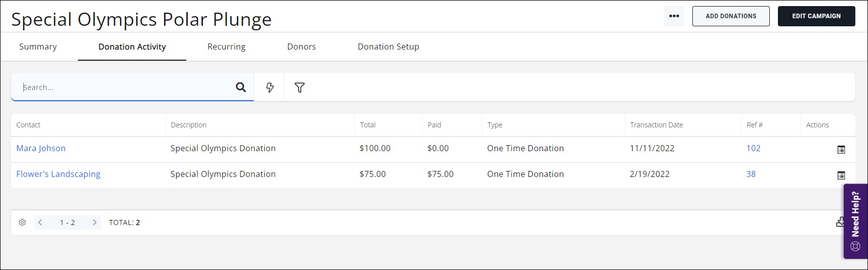The height and width of the screenshot is (270, 868).
Task: Open Mara Johson contact link
Action: 41,148
